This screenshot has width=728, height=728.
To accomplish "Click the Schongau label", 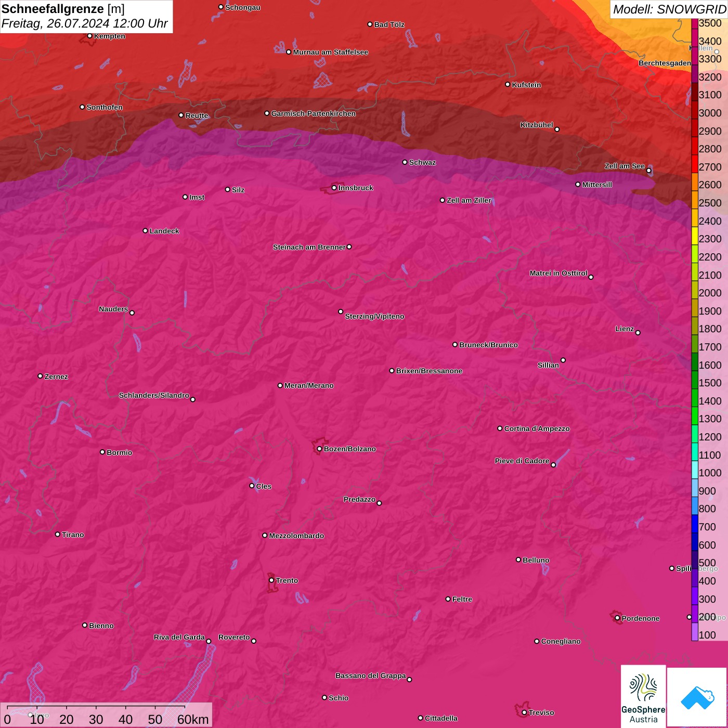I will pyautogui.click(x=243, y=7).
